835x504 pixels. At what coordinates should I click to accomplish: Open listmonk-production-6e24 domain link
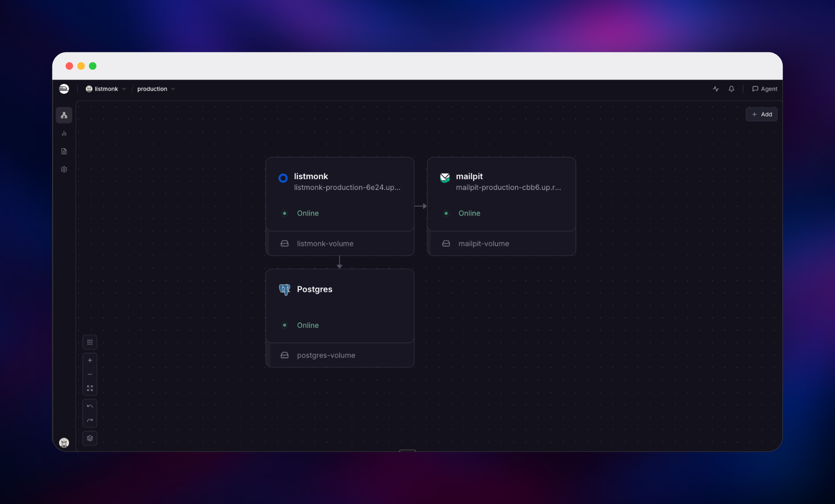347,187
